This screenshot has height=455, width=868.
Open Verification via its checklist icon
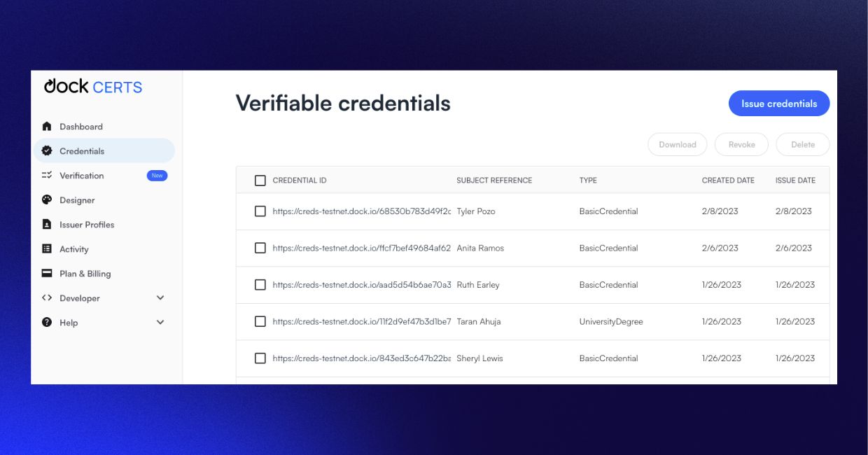point(47,176)
